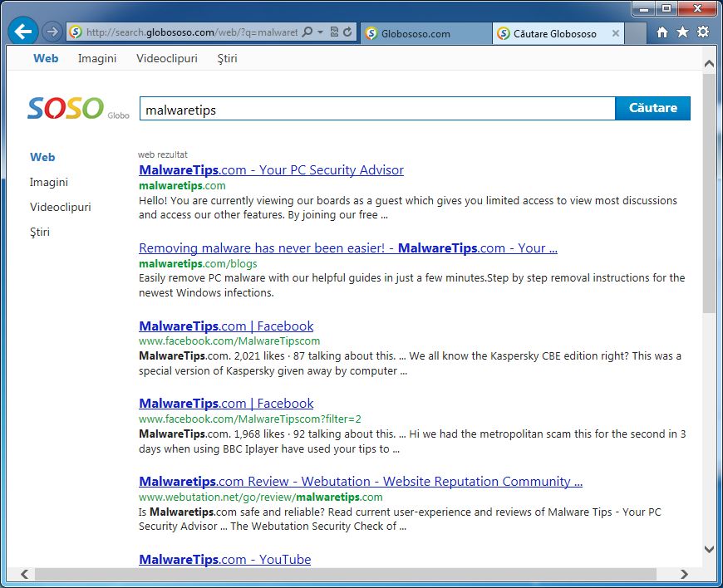Click the Home icon in the browser toolbar
The image size is (723, 588).
pos(662,32)
